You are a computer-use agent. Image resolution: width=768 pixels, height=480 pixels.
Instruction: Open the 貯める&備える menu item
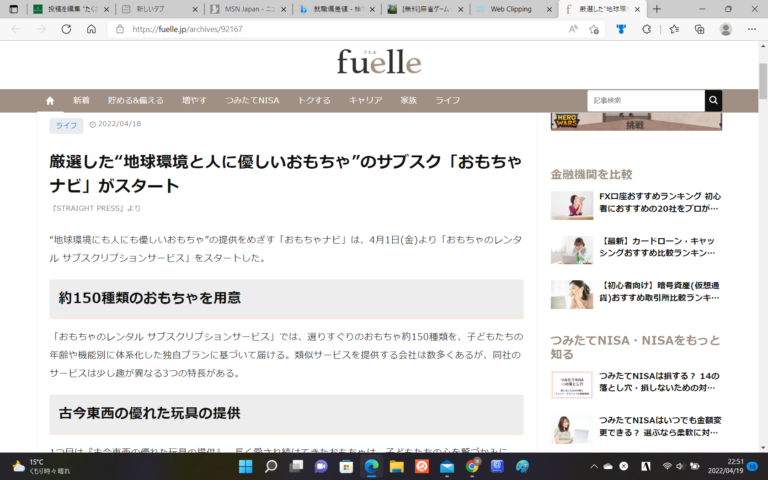[136, 100]
